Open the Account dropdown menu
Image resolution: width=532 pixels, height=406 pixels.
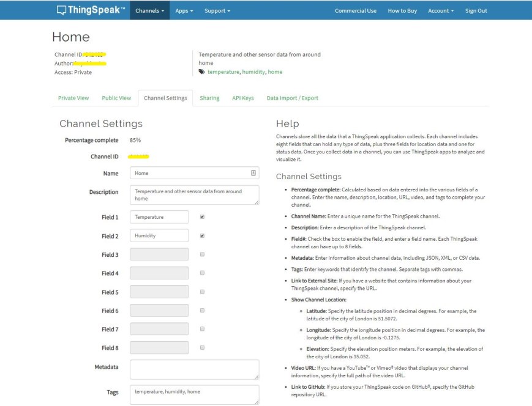click(440, 10)
